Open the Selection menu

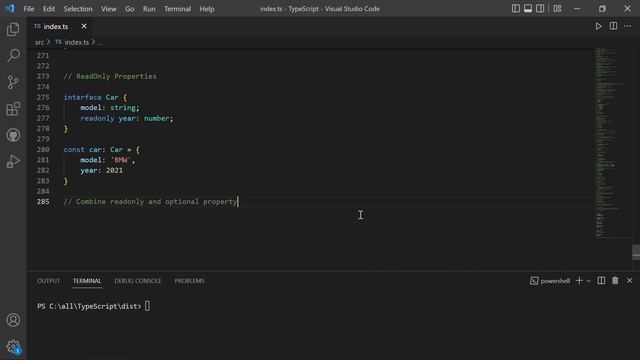coord(78,9)
